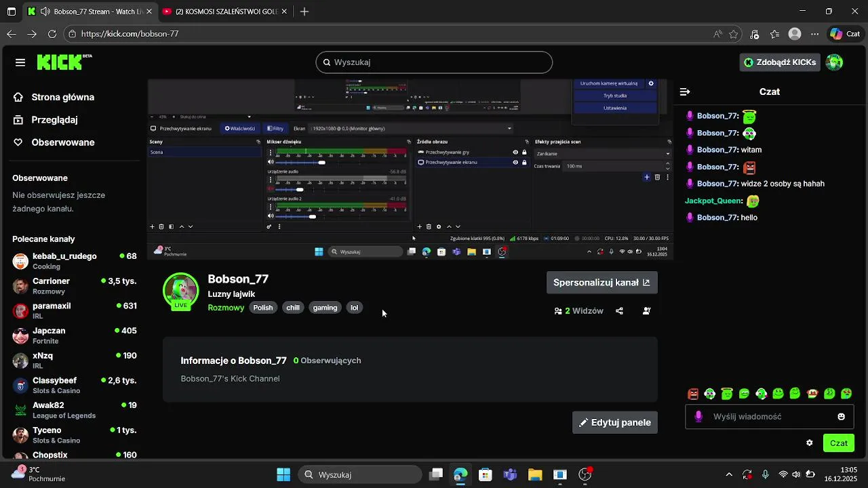
Task: Mute the Bobson_77 Stream tab audio
Action: pyautogui.click(x=45, y=12)
